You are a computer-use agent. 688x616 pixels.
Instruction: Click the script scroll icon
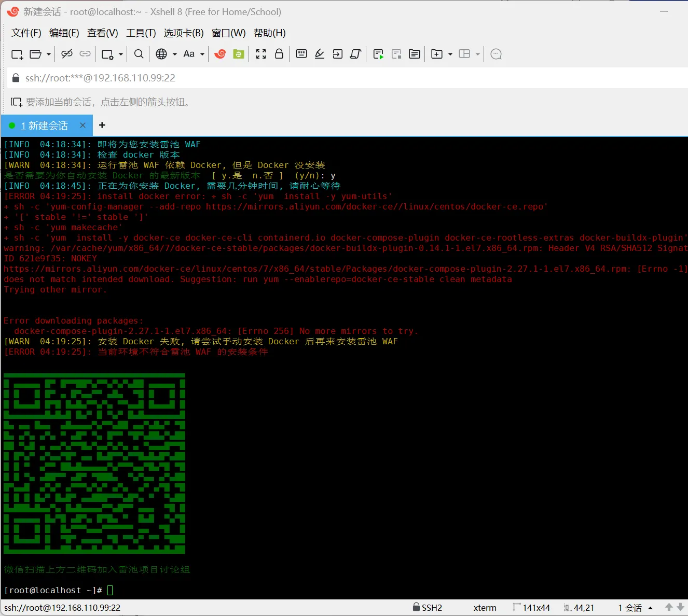(x=355, y=54)
